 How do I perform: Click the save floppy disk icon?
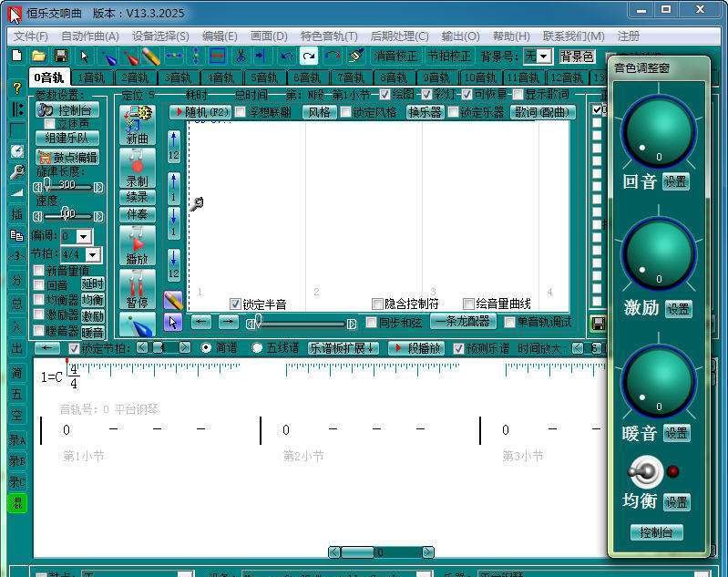63,57
